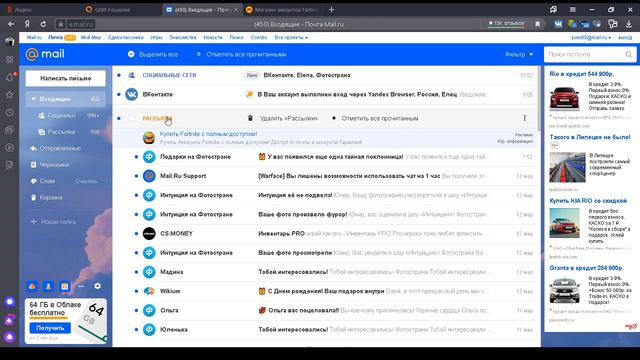Click the CS.MONEY sender avatar

tap(149, 233)
